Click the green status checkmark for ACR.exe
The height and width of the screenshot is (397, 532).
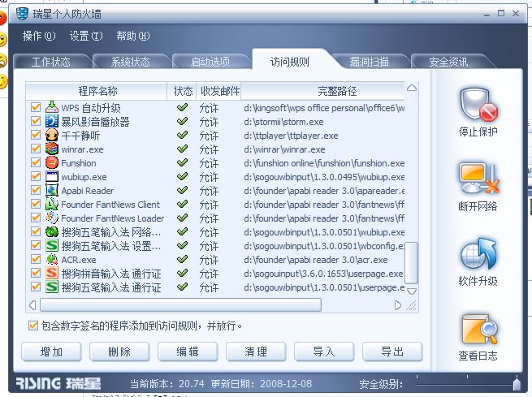pos(182,259)
